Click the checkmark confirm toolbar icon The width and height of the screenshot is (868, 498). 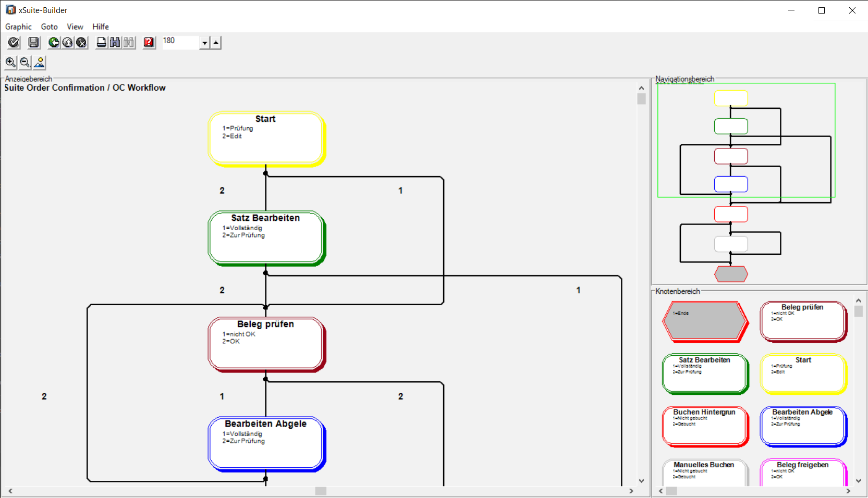point(14,43)
